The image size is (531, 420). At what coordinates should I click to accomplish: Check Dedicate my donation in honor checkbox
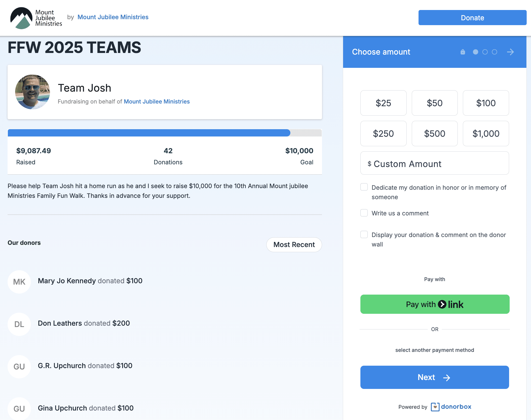pos(364,187)
